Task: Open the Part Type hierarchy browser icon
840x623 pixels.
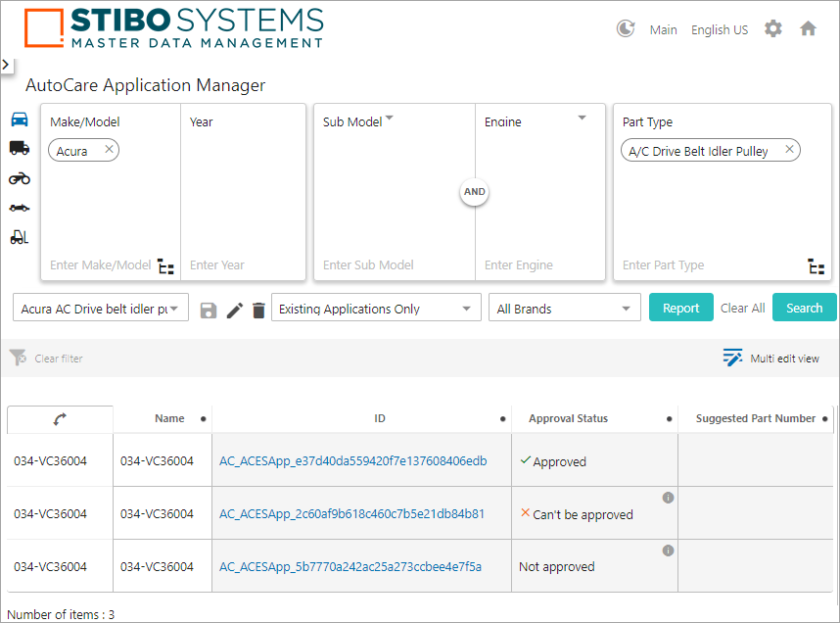Action: (816, 265)
